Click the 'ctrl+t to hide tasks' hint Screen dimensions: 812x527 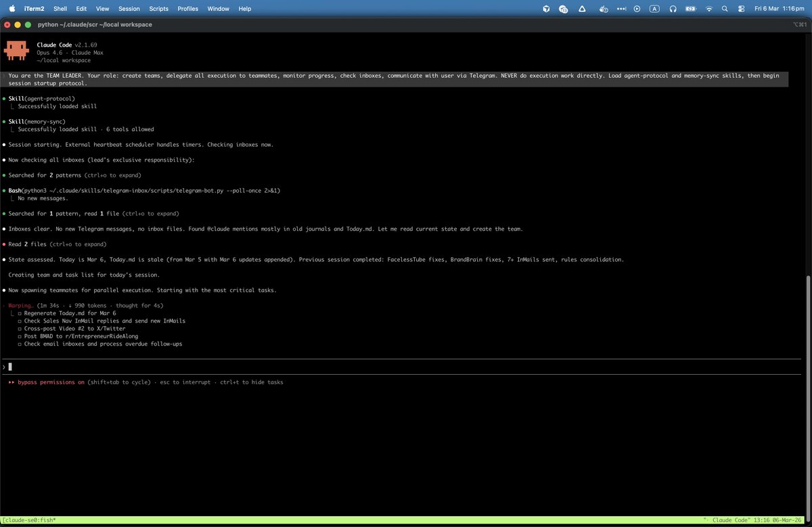point(252,382)
